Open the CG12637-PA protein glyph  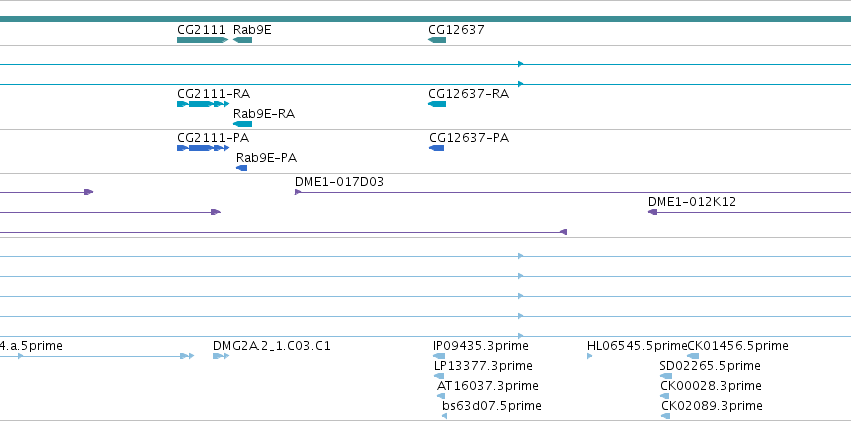tap(436, 148)
